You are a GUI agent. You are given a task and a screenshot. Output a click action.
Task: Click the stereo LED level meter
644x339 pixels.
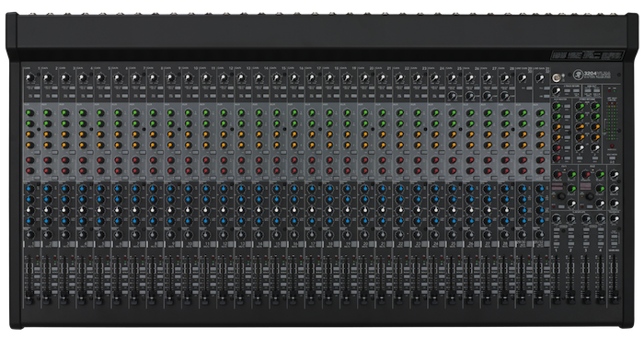click(612, 120)
